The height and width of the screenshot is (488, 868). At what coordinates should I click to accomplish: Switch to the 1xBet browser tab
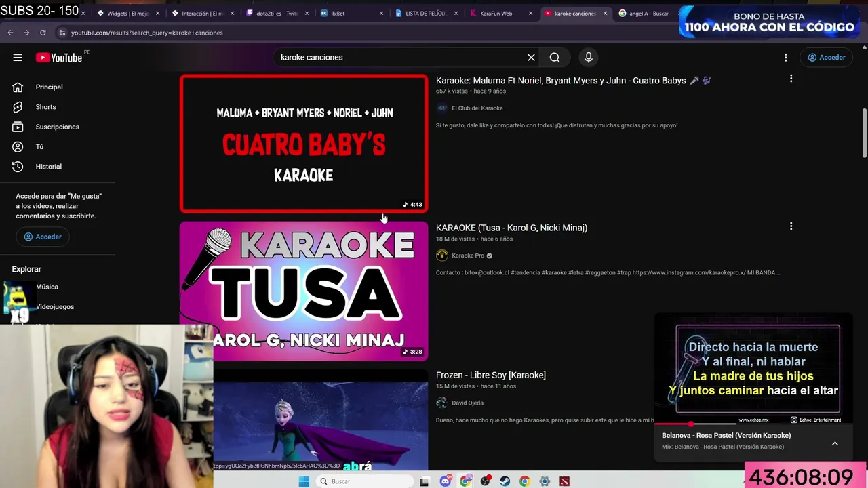coord(351,13)
